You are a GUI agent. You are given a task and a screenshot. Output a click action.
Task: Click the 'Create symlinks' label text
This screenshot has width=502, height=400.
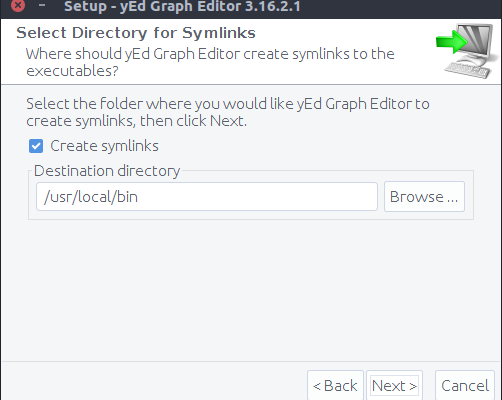pyautogui.click(x=104, y=146)
